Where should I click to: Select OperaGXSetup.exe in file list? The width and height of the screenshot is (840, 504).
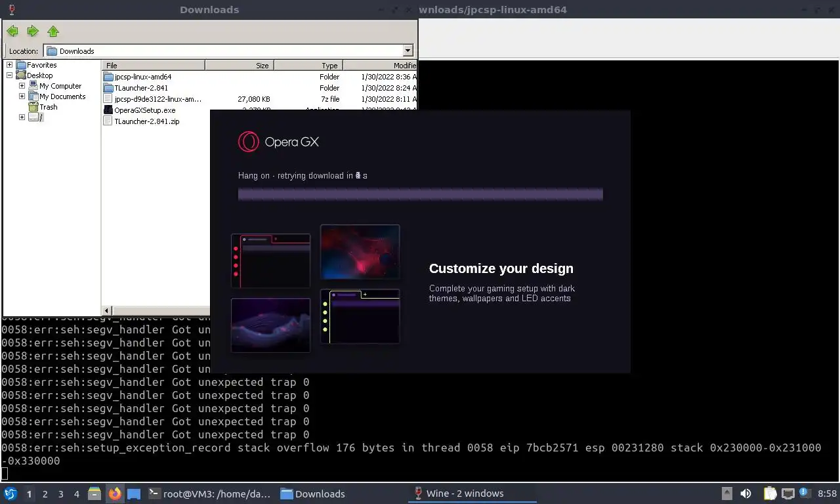145,110
